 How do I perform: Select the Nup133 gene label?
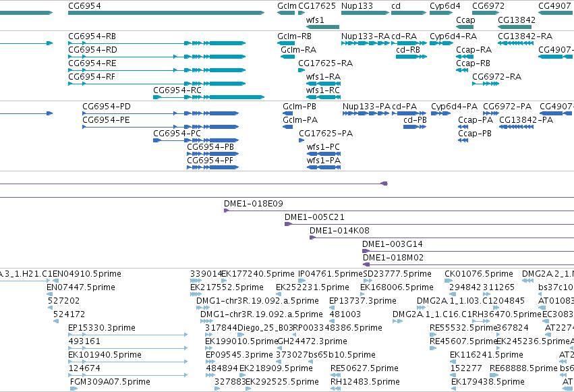[x=357, y=6]
